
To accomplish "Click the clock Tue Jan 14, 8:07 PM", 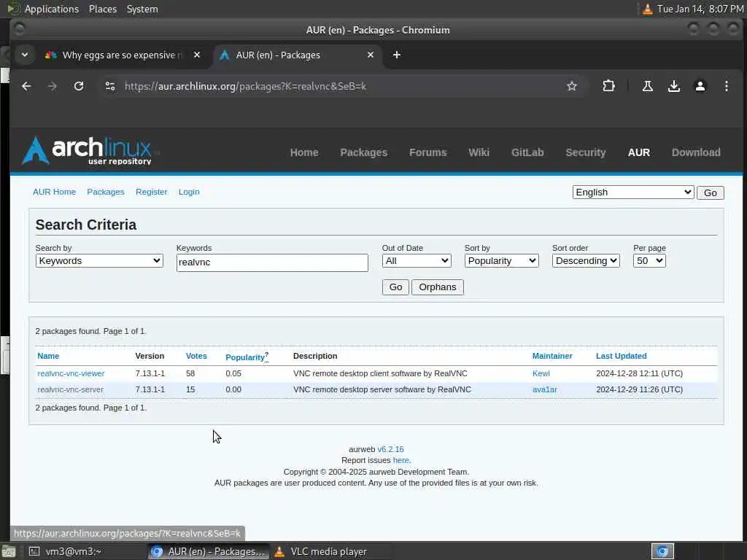I will pos(700,9).
